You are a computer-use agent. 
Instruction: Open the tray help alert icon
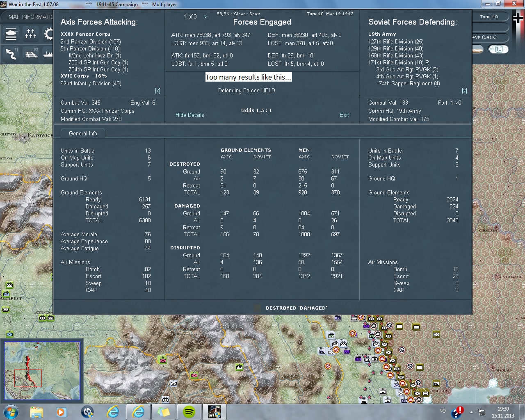coord(457,411)
